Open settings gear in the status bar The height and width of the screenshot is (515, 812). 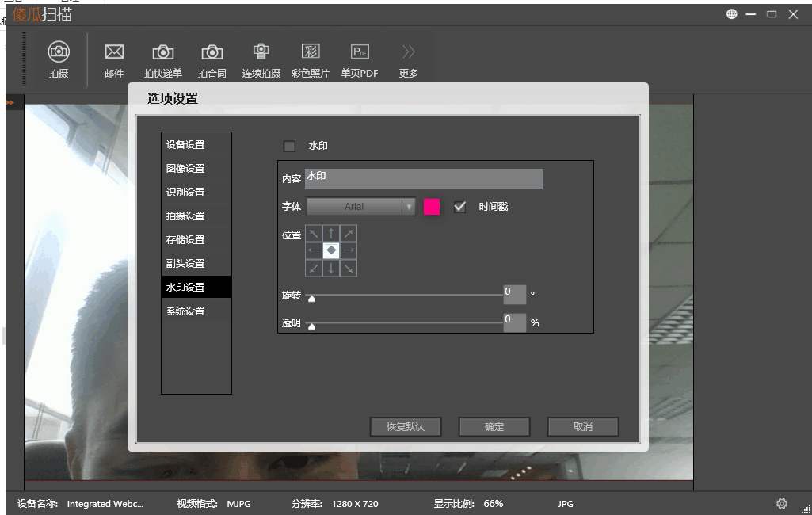[x=781, y=503]
